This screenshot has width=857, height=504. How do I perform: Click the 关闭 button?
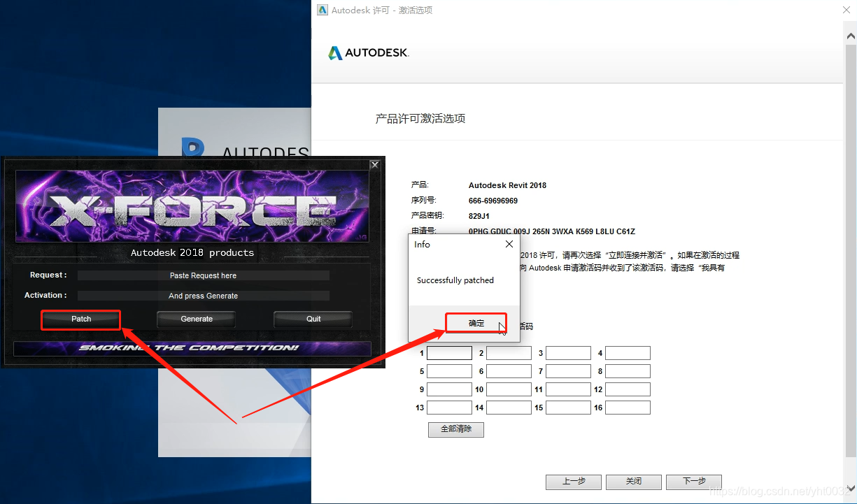click(633, 482)
